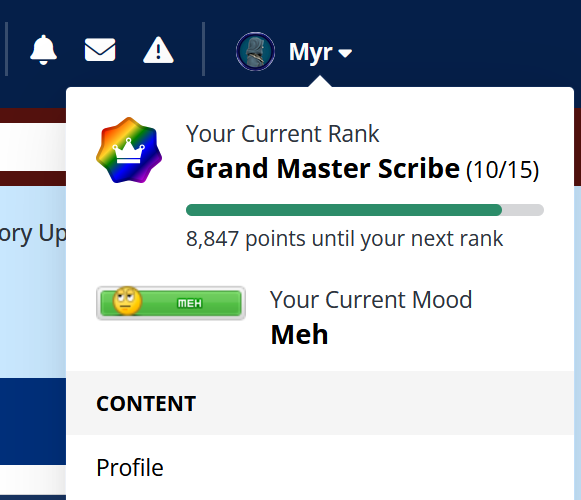Click the unfilled grey end of the progress bar

point(523,210)
